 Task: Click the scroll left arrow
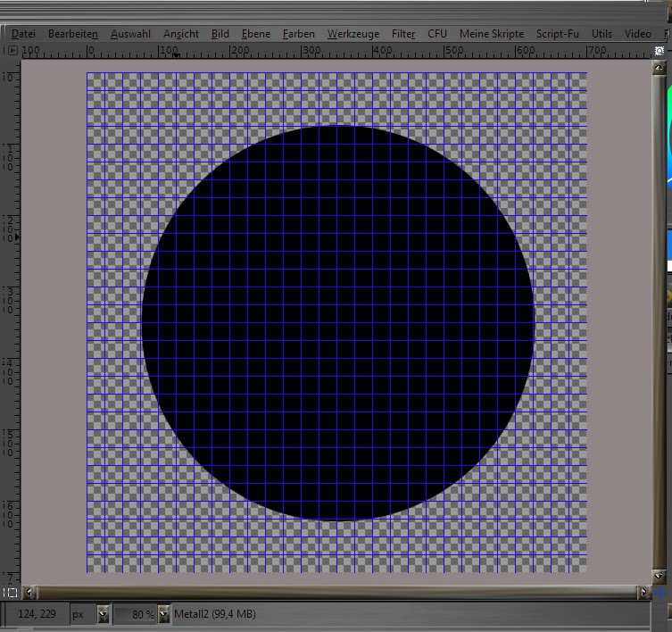coord(29,592)
